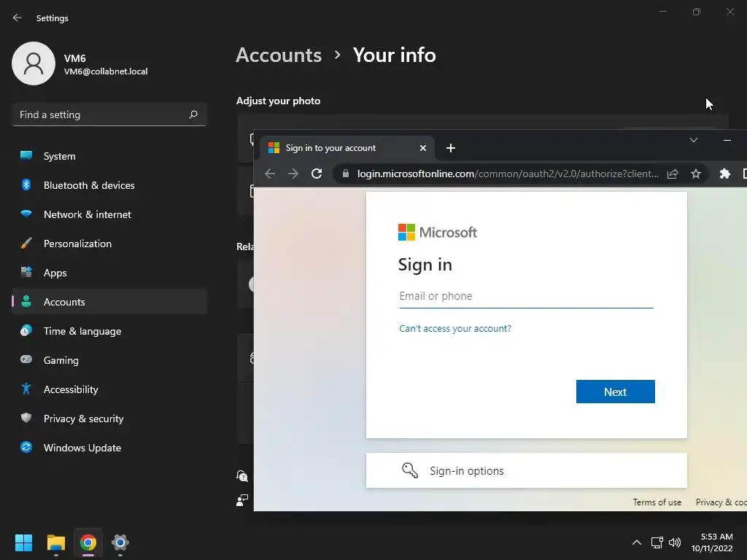Click the browser back arrow
The height and width of the screenshot is (560, 747).
270,174
